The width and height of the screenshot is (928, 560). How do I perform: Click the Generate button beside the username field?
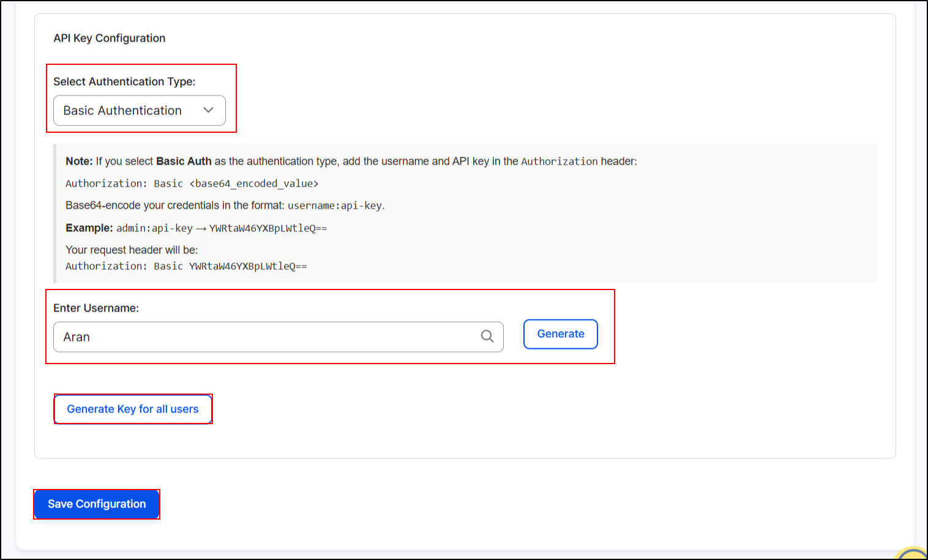click(x=559, y=334)
